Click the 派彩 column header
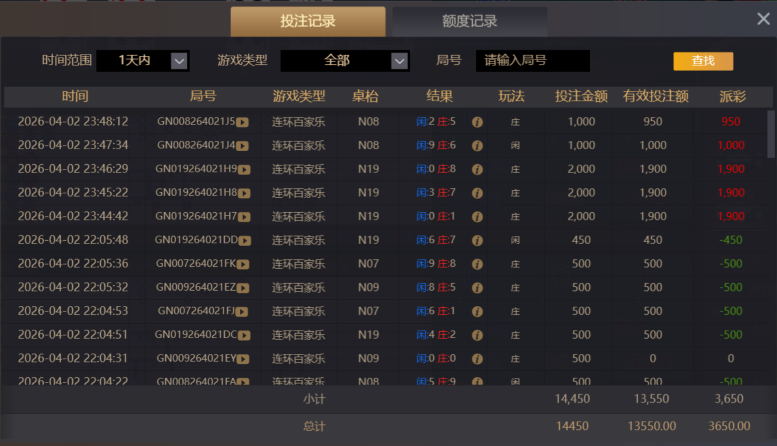The image size is (777, 446). click(732, 96)
